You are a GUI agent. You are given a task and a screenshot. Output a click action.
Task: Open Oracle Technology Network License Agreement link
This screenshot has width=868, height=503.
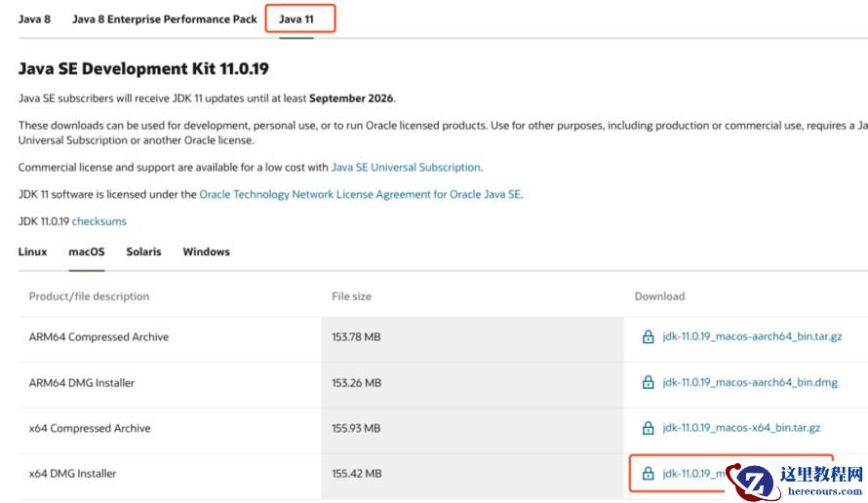360,194
